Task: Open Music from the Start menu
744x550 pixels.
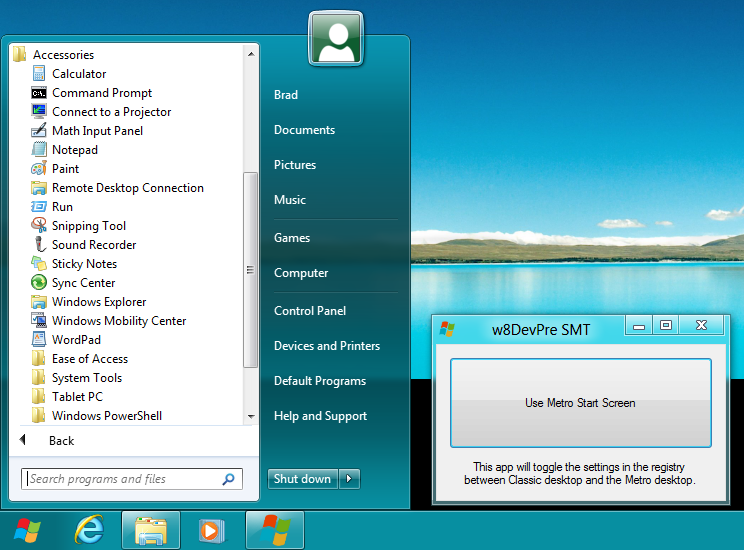Action: 289,200
